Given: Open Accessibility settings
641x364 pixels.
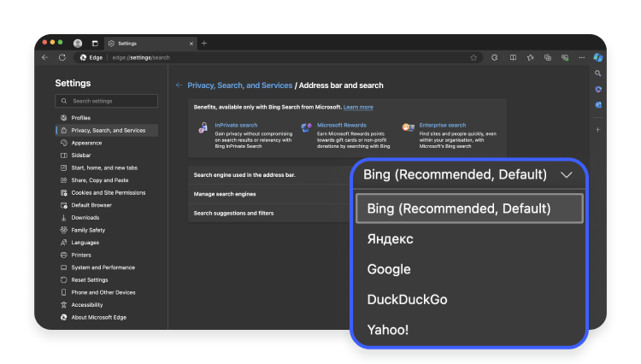Looking at the screenshot, I should point(107,305).
